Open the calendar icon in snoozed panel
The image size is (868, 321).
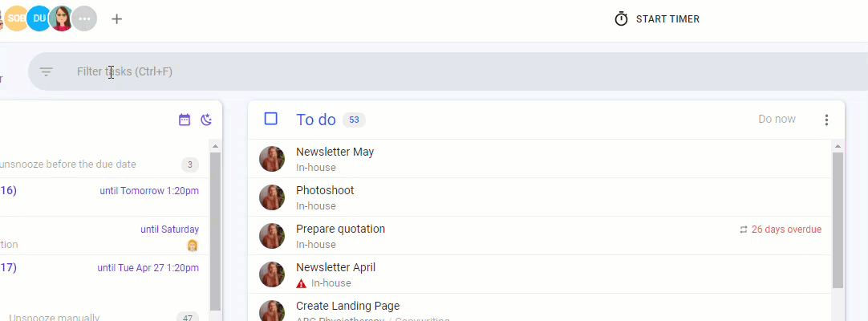[185, 120]
